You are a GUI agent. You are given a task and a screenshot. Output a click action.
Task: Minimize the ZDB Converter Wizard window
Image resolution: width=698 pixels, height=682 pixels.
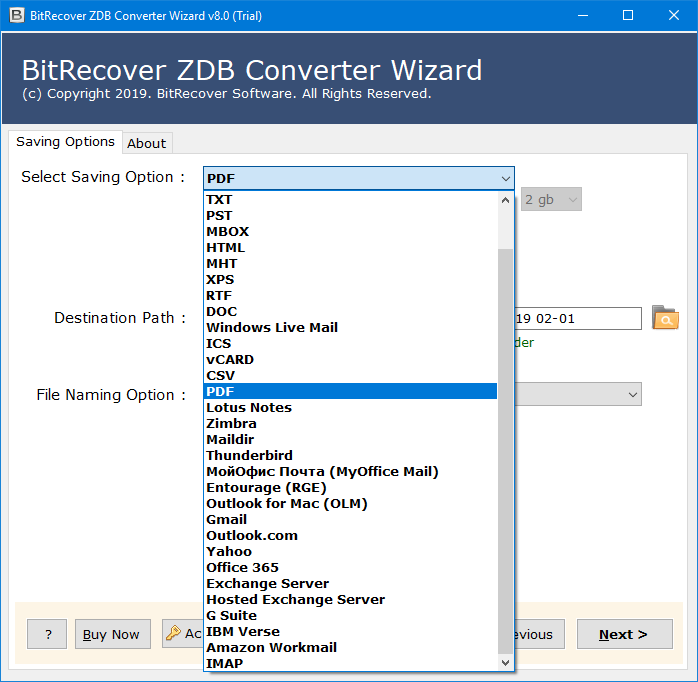[583, 16]
